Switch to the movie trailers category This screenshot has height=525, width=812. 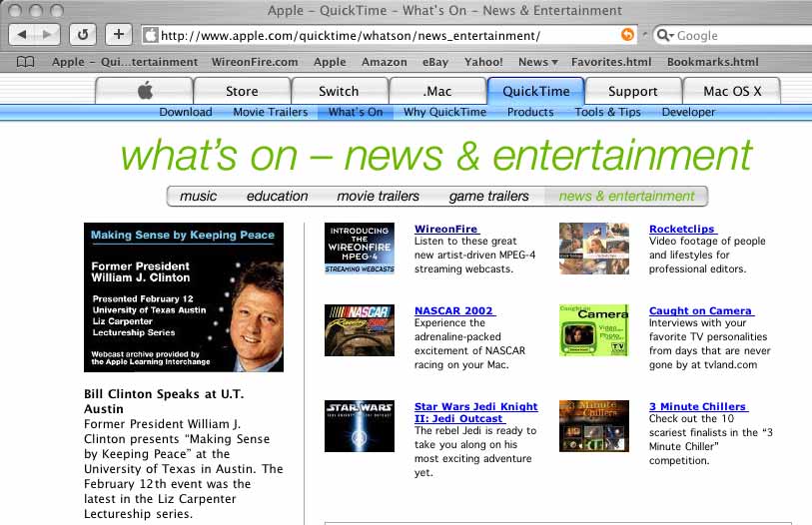(x=379, y=197)
